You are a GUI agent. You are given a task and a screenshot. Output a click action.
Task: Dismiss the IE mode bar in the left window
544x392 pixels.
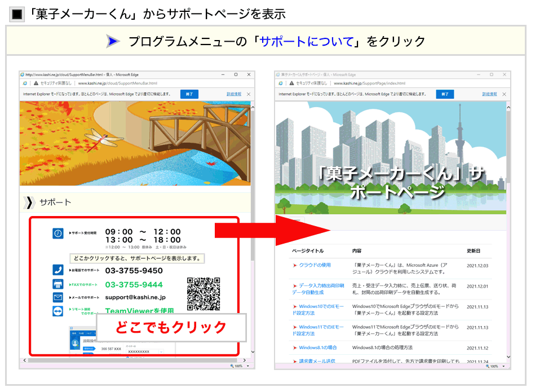(x=249, y=94)
